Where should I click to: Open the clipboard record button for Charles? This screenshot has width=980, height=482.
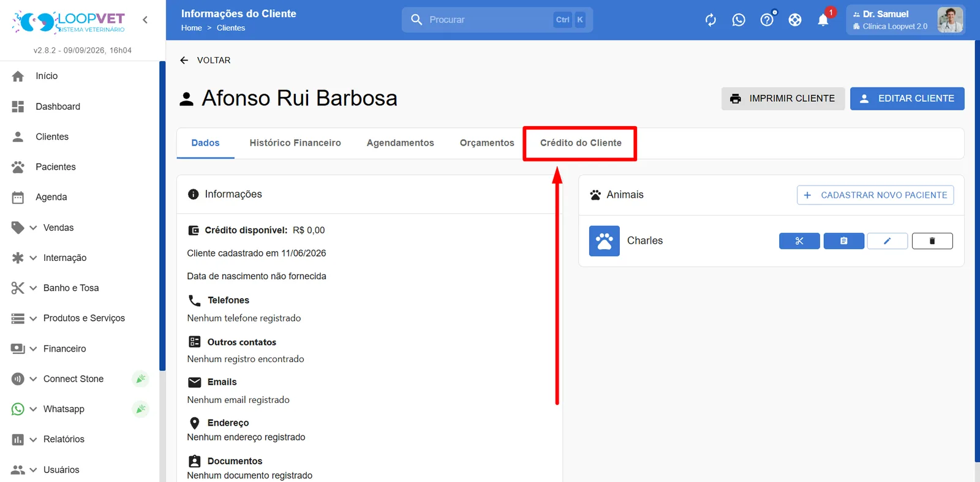coord(844,241)
